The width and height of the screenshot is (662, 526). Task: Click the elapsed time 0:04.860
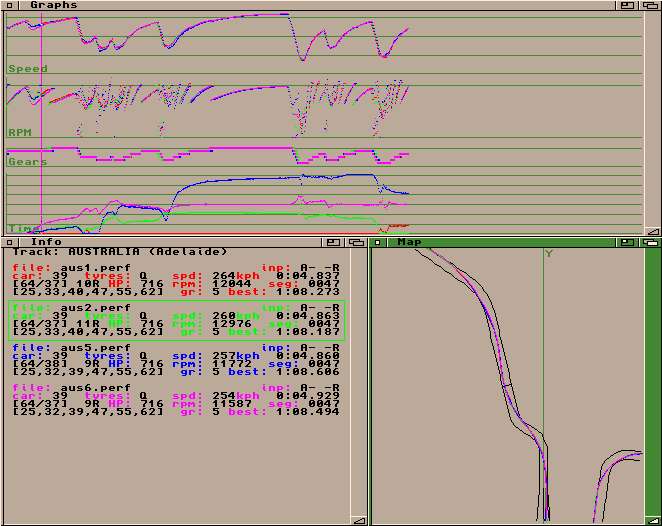(308, 356)
